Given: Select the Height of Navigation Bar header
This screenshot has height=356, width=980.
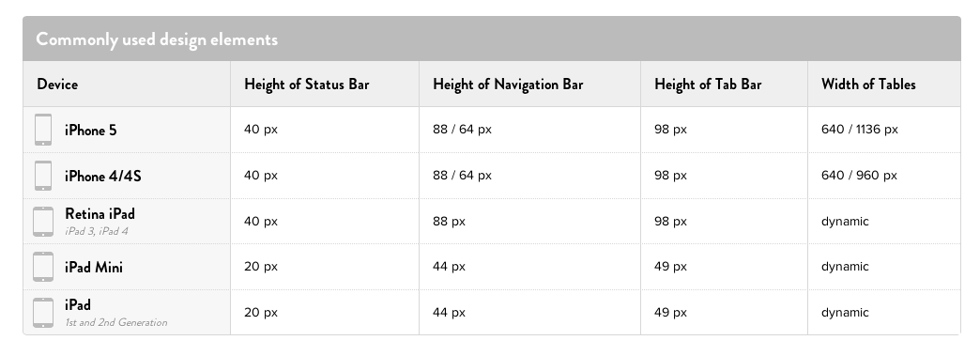Looking at the screenshot, I should (508, 85).
